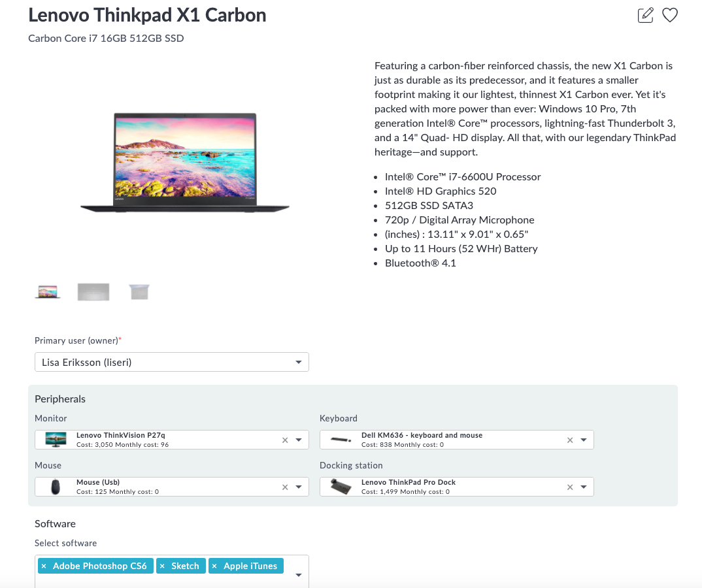Remove the Sketch software tag
Image resolution: width=702 pixels, height=588 pixels.
pyautogui.click(x=162, y=566)
